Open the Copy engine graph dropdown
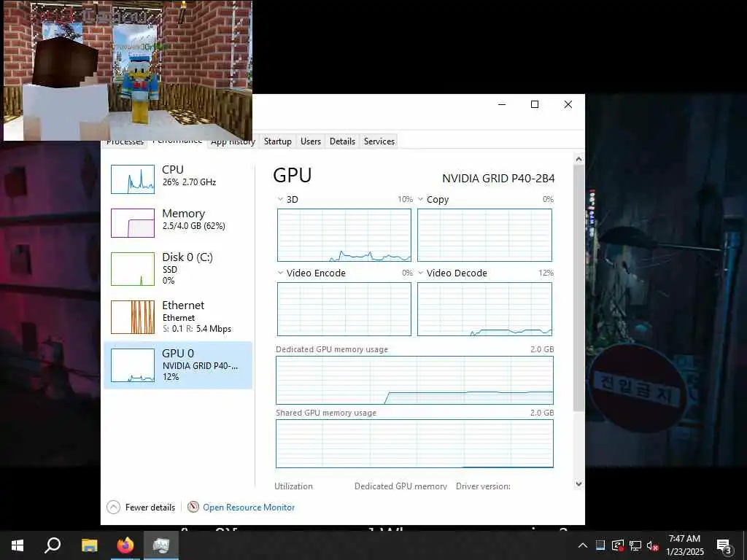 pos(421,199)
